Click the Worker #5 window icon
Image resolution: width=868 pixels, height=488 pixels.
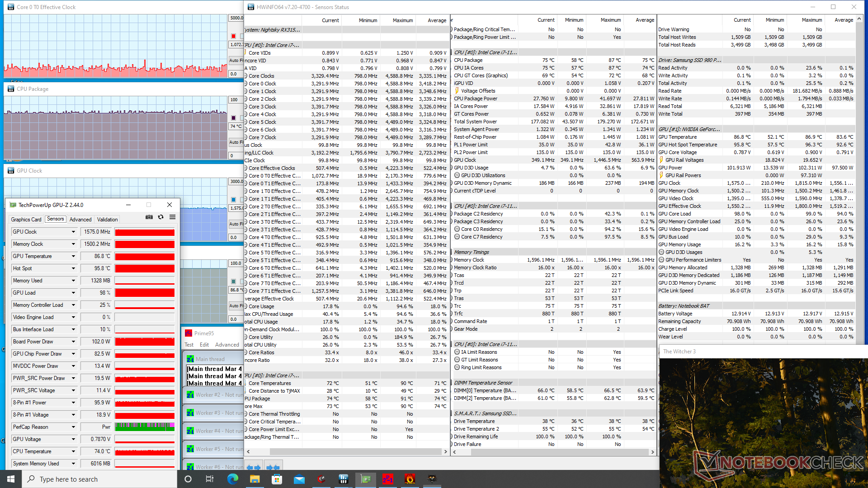click(x=190, y=449)
